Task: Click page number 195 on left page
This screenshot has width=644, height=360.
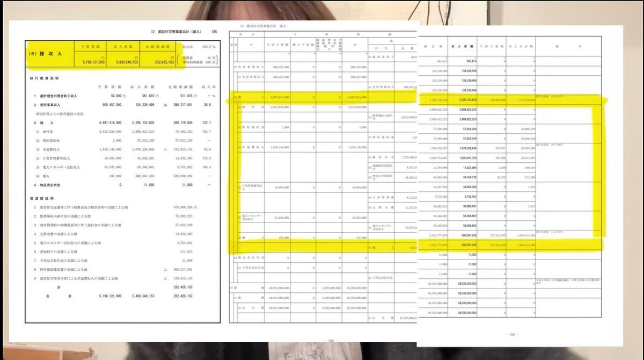Action: [x=214, y=32]
